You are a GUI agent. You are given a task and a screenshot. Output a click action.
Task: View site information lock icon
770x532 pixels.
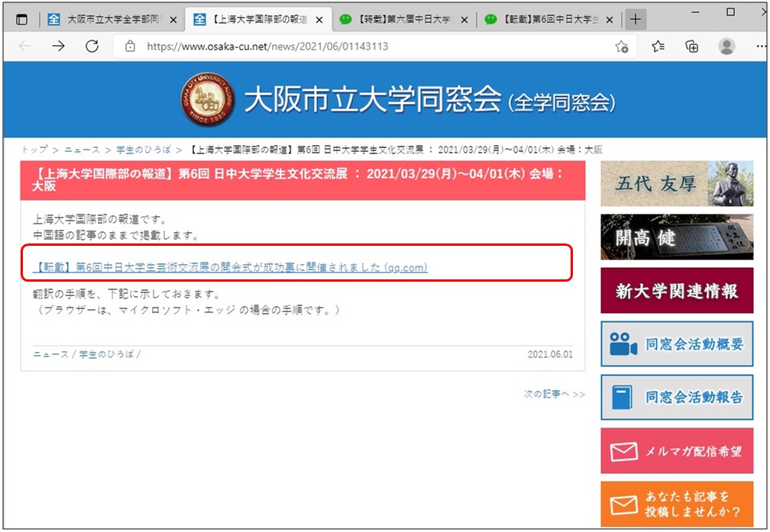(130, 47)
